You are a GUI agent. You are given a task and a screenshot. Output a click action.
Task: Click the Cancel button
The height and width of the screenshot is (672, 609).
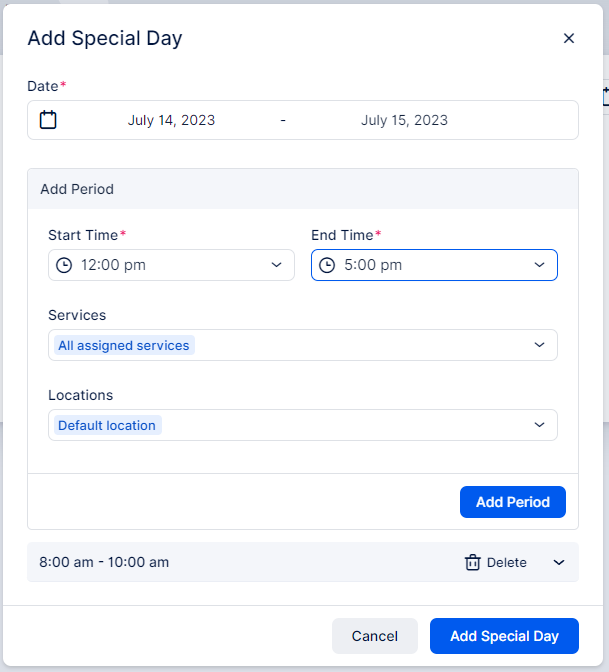tap(375, 636)
